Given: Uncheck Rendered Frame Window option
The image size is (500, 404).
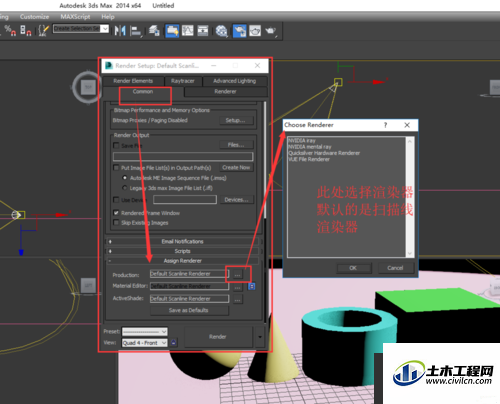Looking at the screenshot, I should coord(116,213).
